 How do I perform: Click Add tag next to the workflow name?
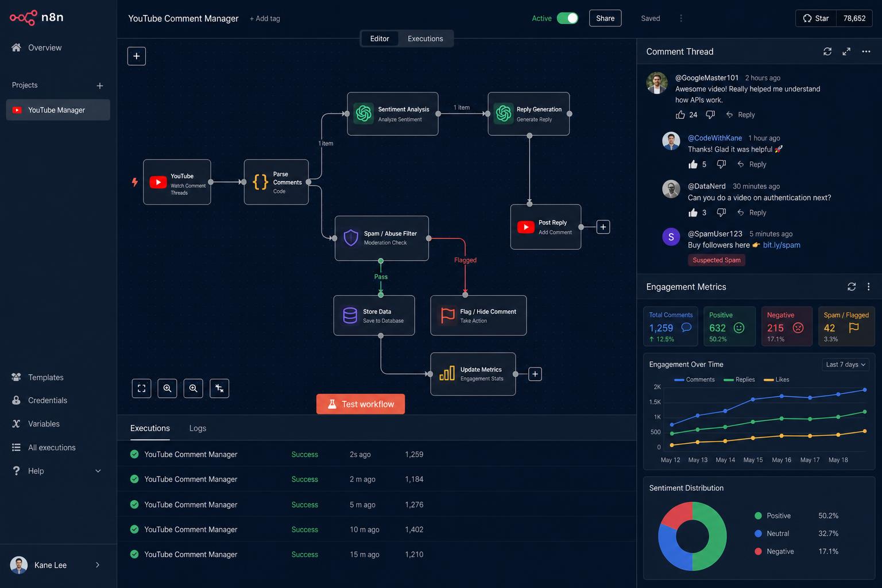[265, 18]
